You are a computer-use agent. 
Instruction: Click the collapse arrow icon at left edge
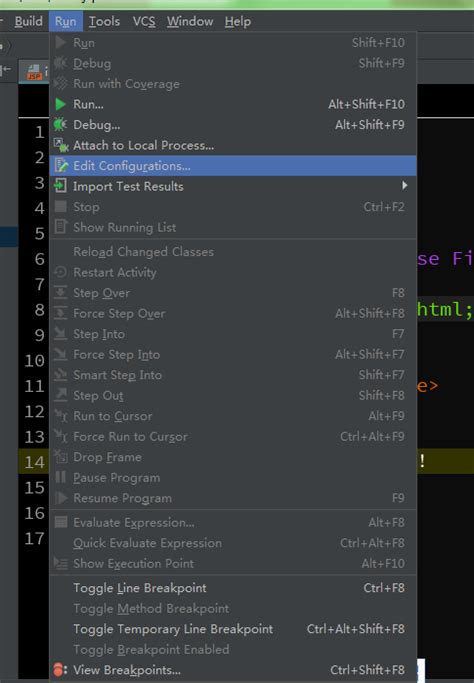tap(6, 69)
